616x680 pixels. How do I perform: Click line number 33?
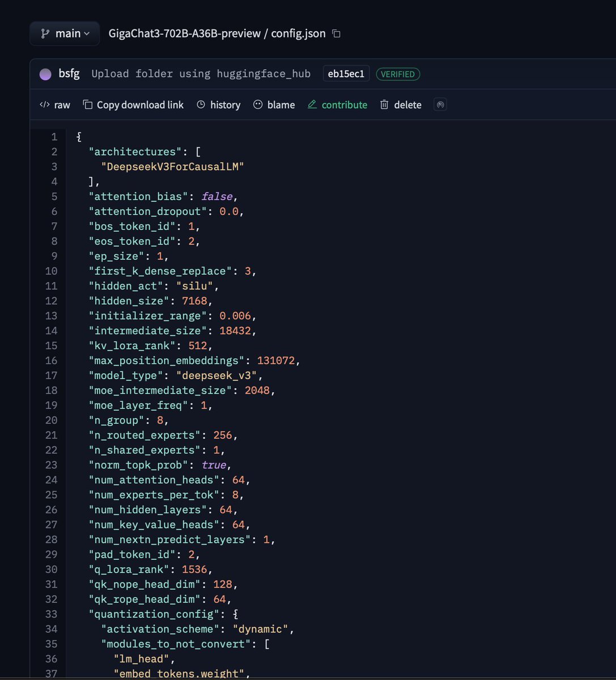52,614
